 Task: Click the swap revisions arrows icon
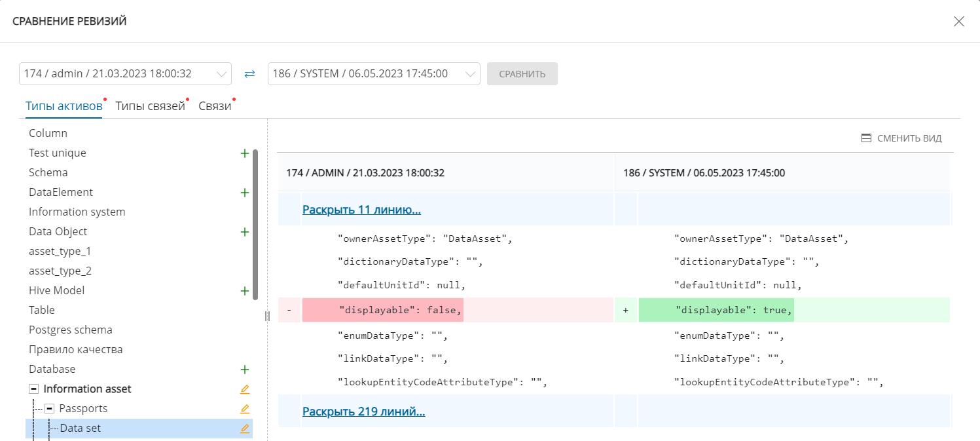pos(249,74)
